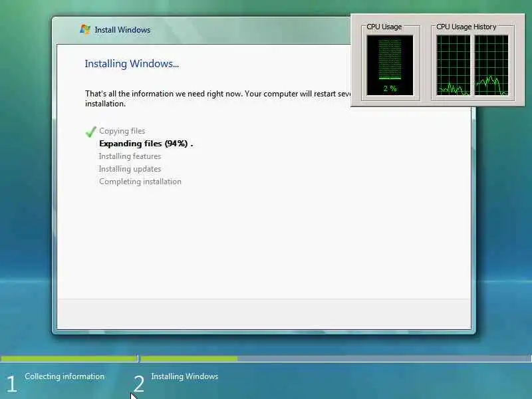Screen dimensions: 532x399
Task: Click the Installing Windows progress bar
Action: tap(336, 358)
